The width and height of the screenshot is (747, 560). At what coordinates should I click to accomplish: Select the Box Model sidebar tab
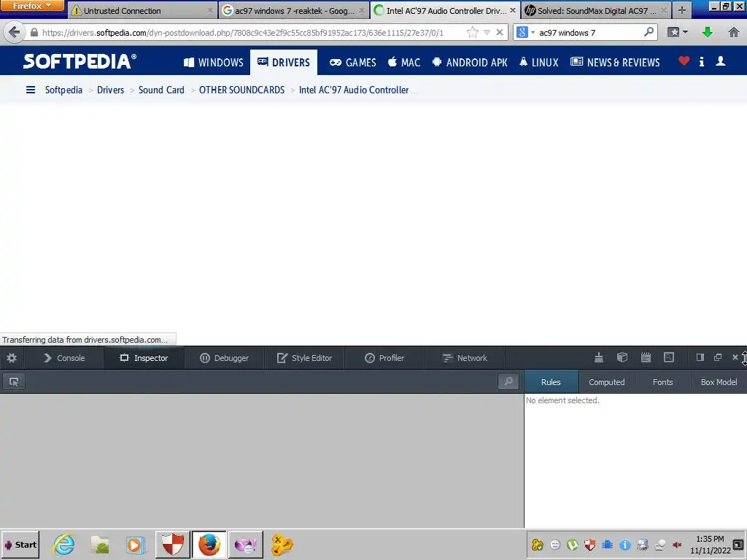click(x=719, y=382)
